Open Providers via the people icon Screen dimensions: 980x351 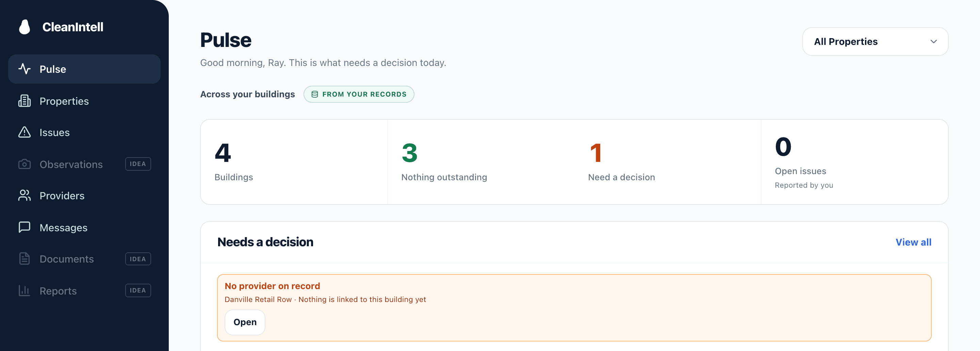tap(24, 196)
